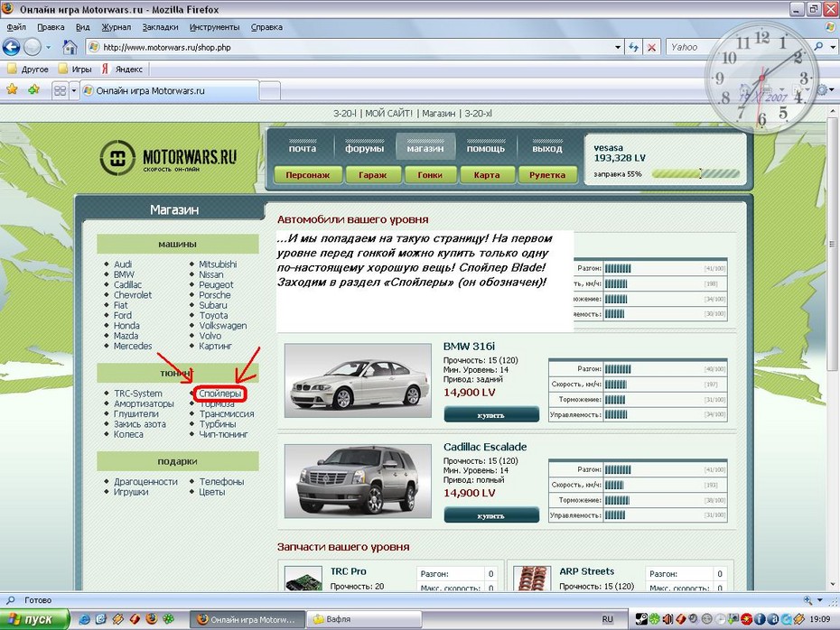Click the add-bookmark star with plus icon
This screenshot has width=840, height=630.
33,89
